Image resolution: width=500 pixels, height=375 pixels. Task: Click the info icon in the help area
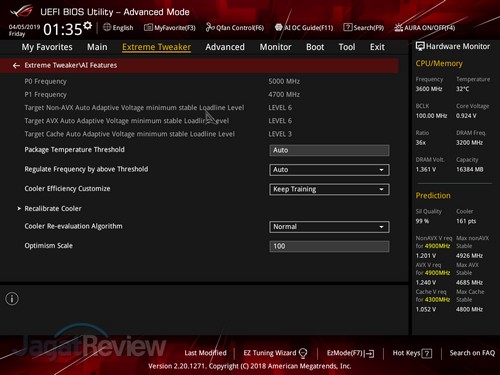(x=12, y=299)
